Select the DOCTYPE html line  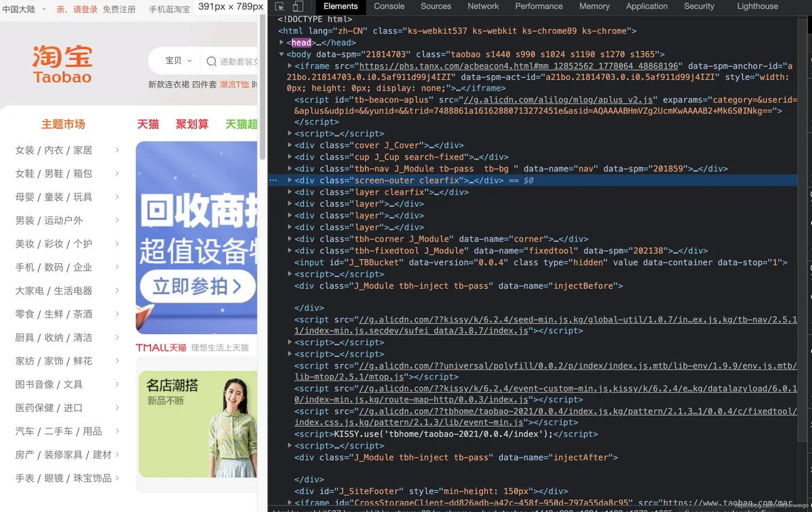click(315, 20)
